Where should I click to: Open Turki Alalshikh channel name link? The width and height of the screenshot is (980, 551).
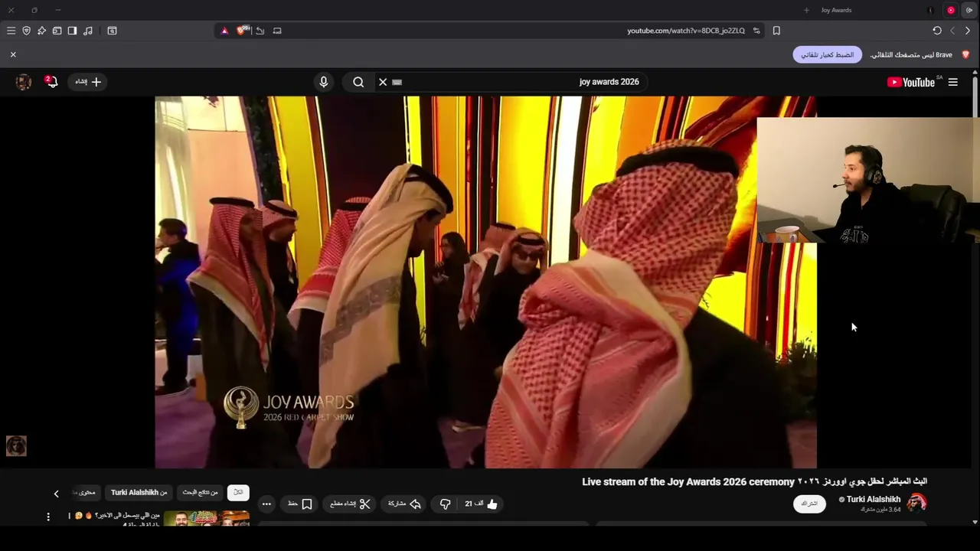(x=874, y=499)
